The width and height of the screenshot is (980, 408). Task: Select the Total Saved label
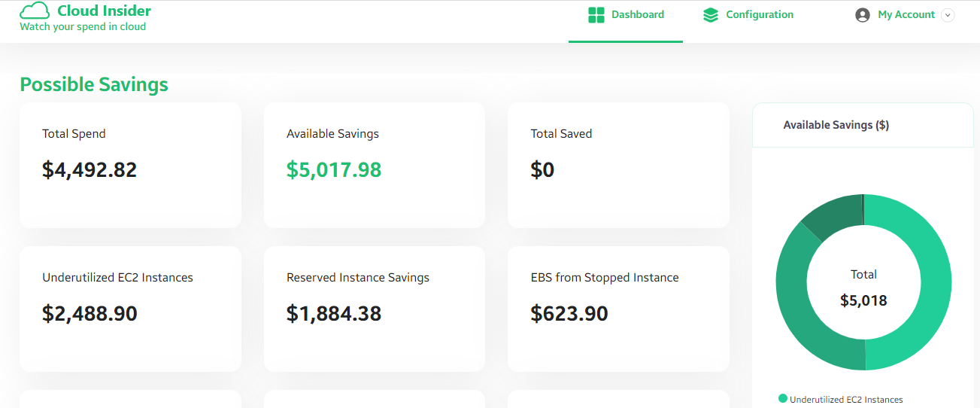click(x=561, y=134)
